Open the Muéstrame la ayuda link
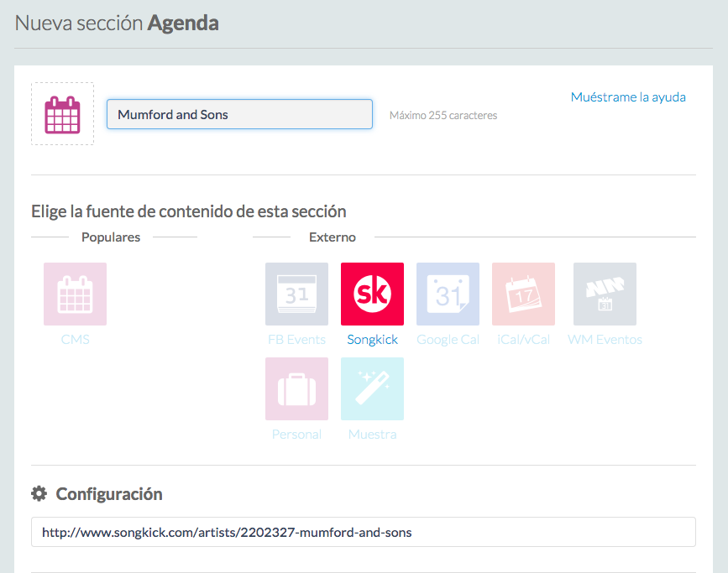 [x=628, y=97]
